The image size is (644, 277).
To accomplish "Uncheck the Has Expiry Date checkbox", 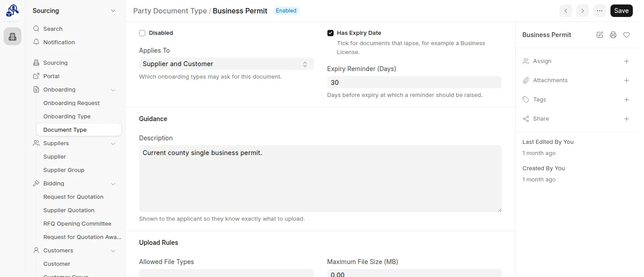I will click(330, 33).
